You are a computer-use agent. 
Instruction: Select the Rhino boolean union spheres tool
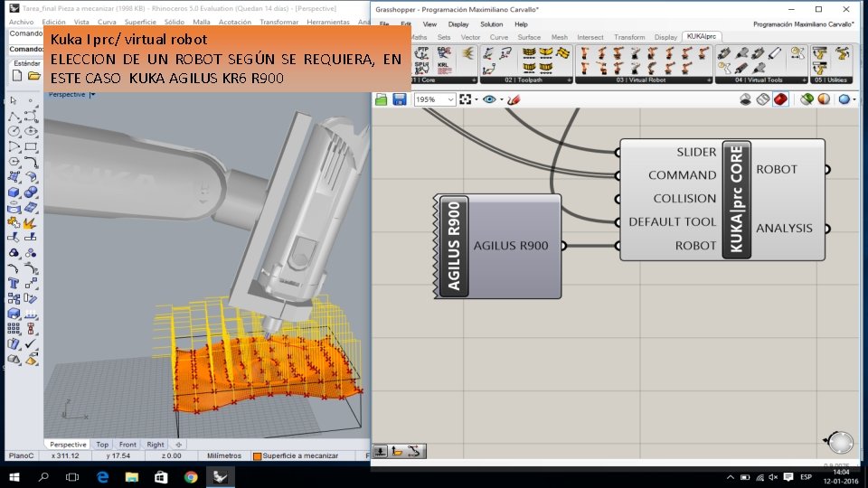(x=31, y=192)
